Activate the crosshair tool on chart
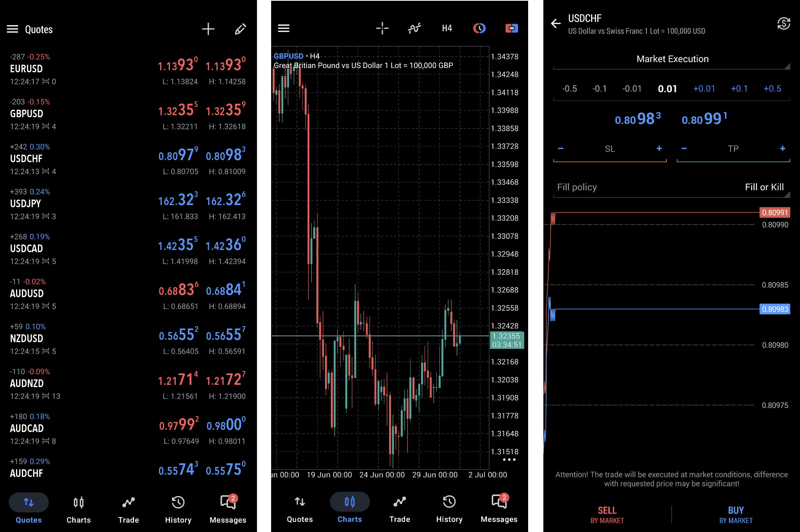 (382, 28)
